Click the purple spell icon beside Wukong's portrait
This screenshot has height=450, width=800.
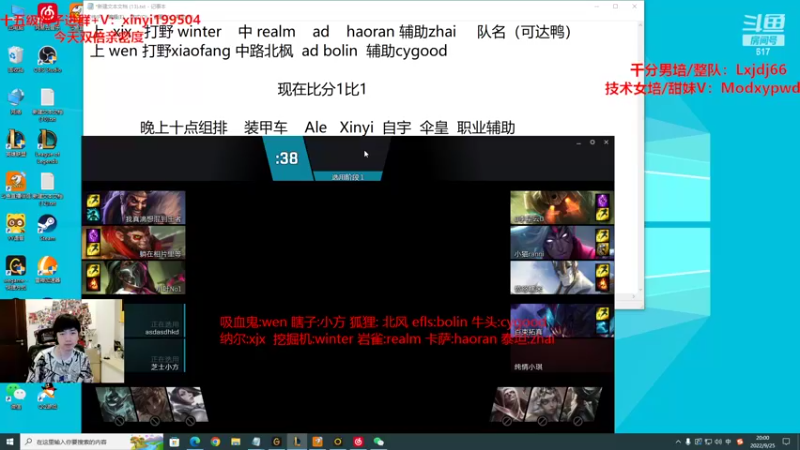point(93,236)
